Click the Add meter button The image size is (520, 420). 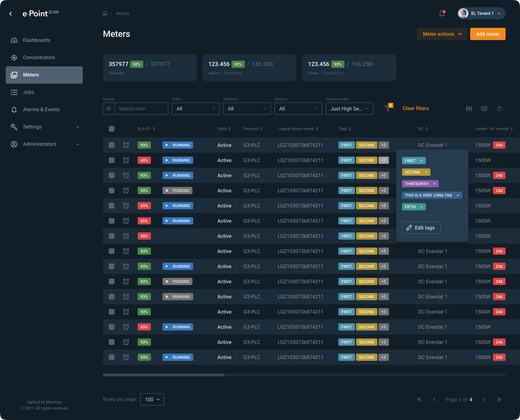pyautogui.click(x=487, y=34)
